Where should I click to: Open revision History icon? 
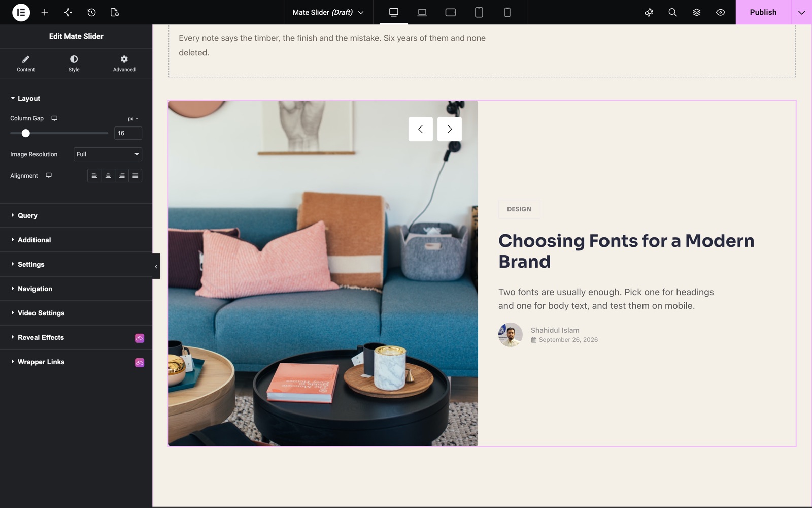[91, 12]
